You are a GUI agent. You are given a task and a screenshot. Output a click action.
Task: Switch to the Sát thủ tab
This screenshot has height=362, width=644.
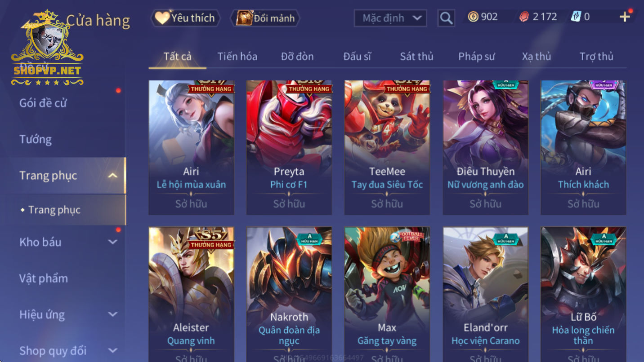(416, 56)
